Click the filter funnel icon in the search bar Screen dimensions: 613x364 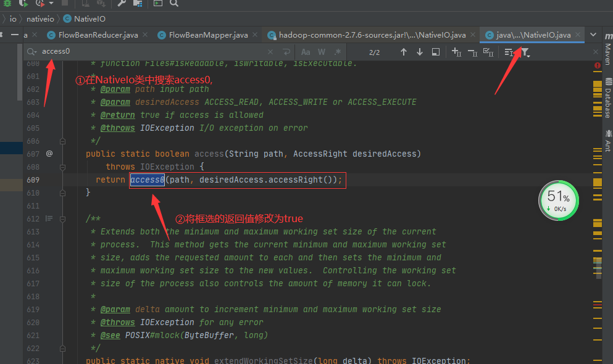[525, 52]
